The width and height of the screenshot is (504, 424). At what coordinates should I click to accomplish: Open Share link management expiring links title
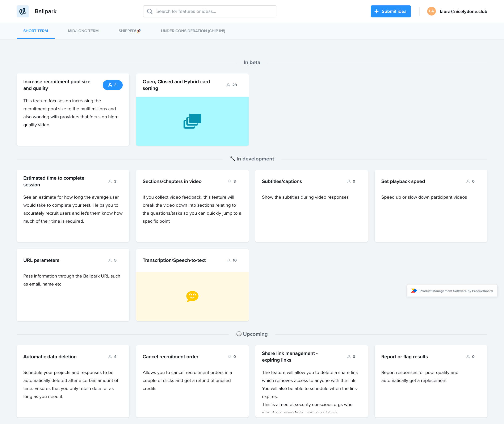click(x=290, y=357)
